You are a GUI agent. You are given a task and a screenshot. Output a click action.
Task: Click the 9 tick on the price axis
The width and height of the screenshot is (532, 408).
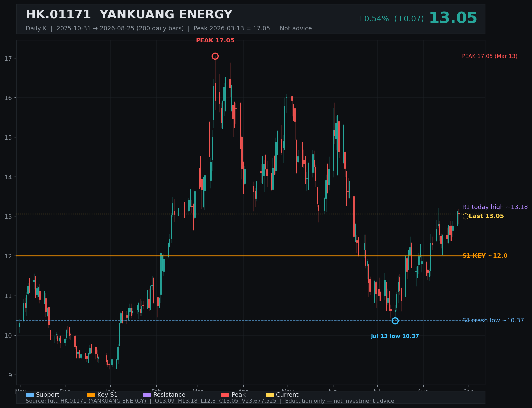pos(10,375)
